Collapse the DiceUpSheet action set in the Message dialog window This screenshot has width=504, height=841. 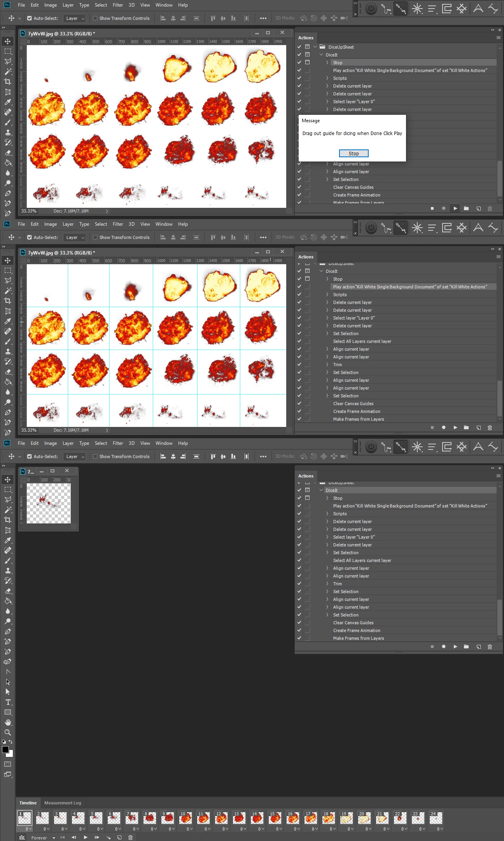[315, 47]
